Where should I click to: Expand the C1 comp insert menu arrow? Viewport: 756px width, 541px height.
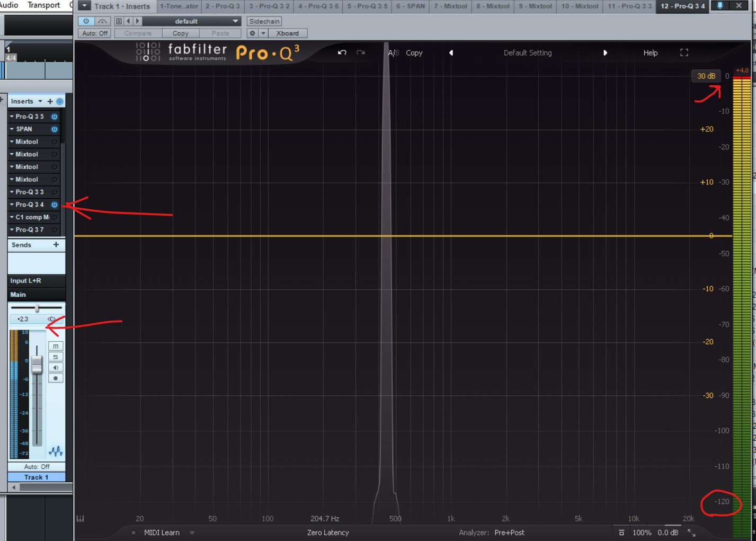pyautogui.click(x=12, y=217)
